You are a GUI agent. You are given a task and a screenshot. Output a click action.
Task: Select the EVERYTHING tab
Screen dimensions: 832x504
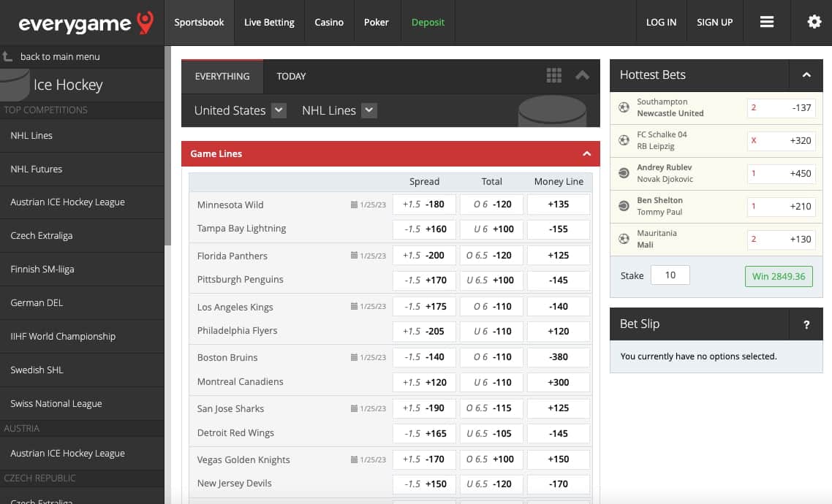click(222, 76)
